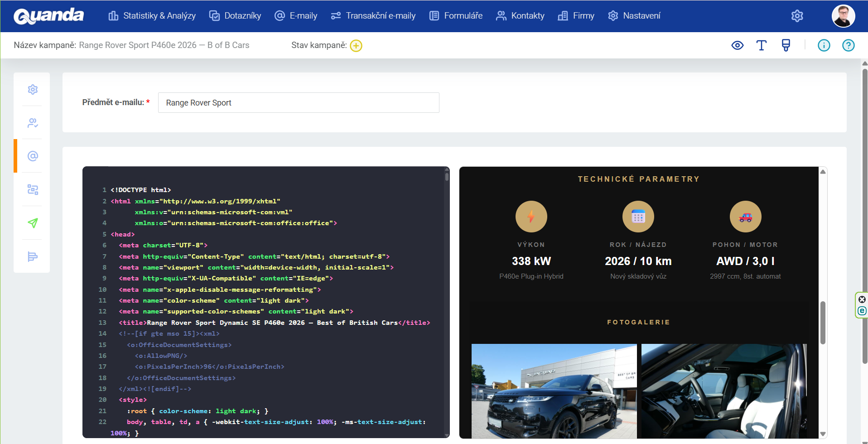Open Statistiky & Analýzy menu
This screenshot has height=444, width=868.
152,16
